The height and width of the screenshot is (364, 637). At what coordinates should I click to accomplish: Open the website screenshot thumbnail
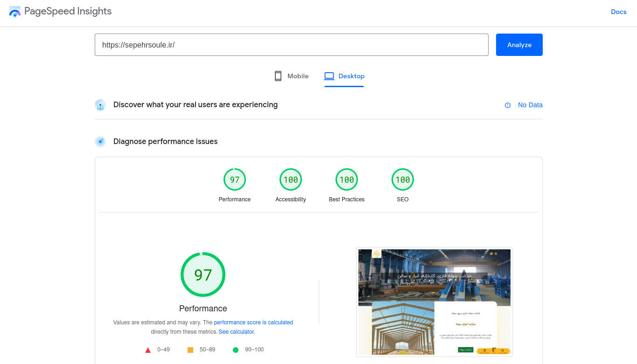[434, 302]
